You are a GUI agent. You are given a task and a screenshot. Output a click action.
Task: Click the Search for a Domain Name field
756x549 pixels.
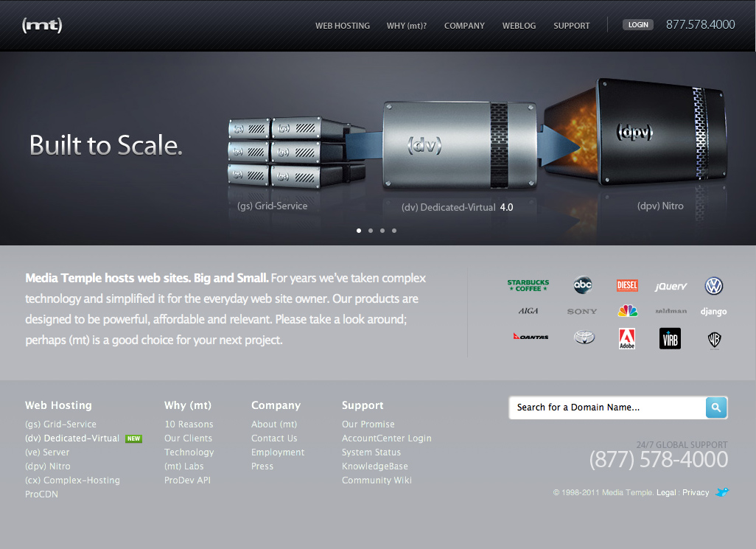[606, 408]
